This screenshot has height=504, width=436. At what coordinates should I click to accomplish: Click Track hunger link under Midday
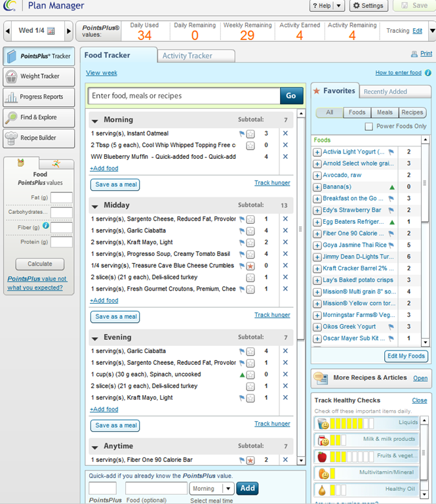(x=272, y=315)
